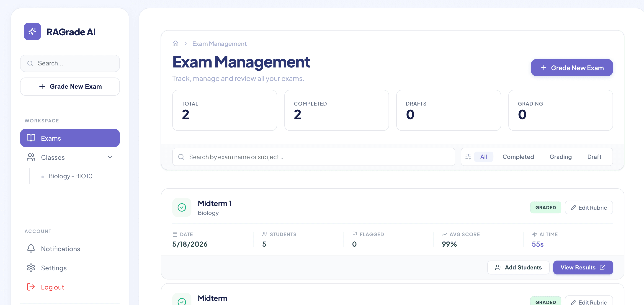Focus the sidebar Search field
This screenshot has height=305, width=644.
point(70,63)
